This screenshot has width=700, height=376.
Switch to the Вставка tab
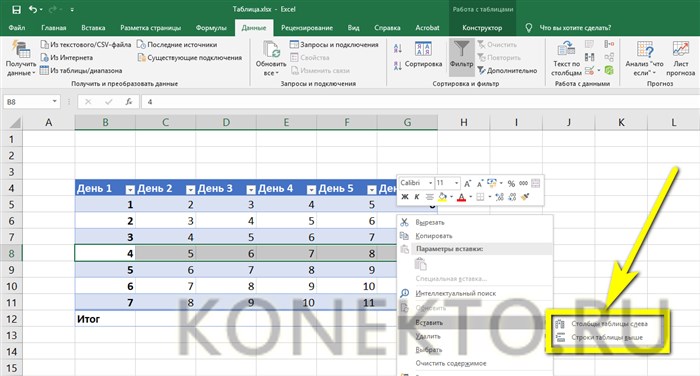point(93,28)
